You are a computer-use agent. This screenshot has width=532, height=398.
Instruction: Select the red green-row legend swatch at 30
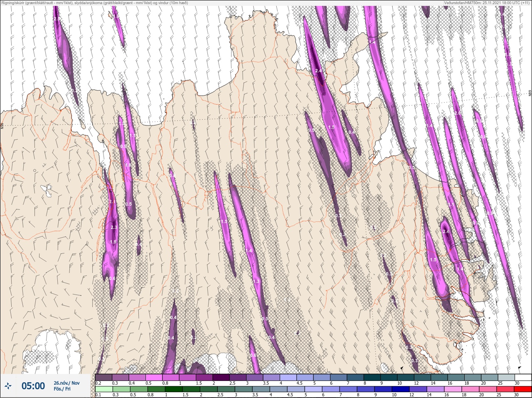coord(524,389)
